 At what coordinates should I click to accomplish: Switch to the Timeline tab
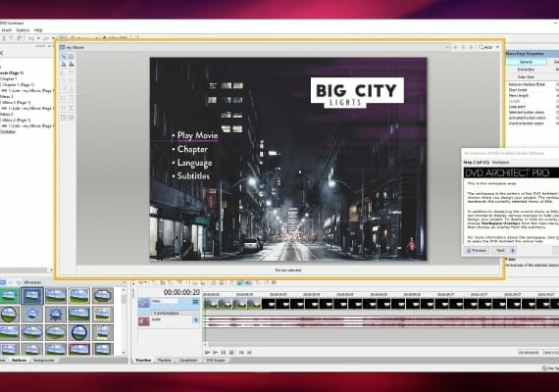click(x=143, y=361)
